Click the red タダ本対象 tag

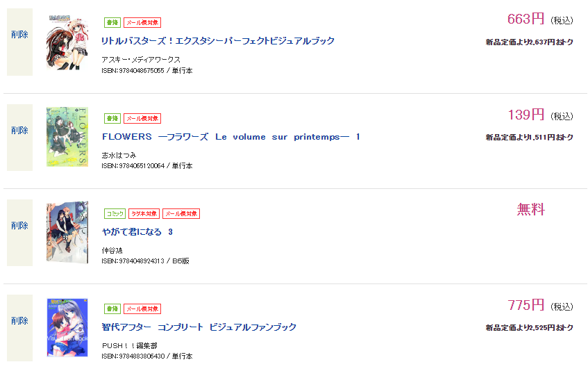tap(144, 213)
